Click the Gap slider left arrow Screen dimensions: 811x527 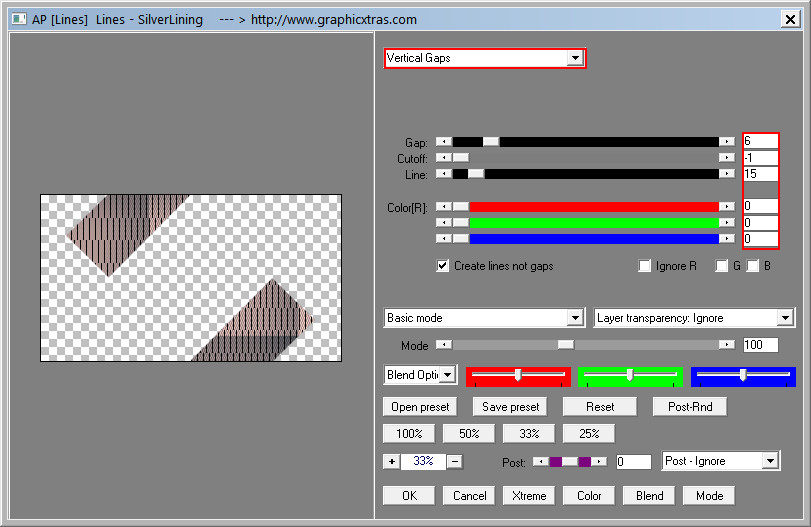click(x=444, y=142)
